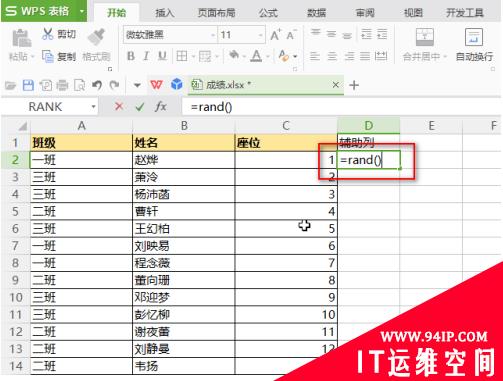Save the workbook with the disk icon
503x381 pixels.
(28, 85)
